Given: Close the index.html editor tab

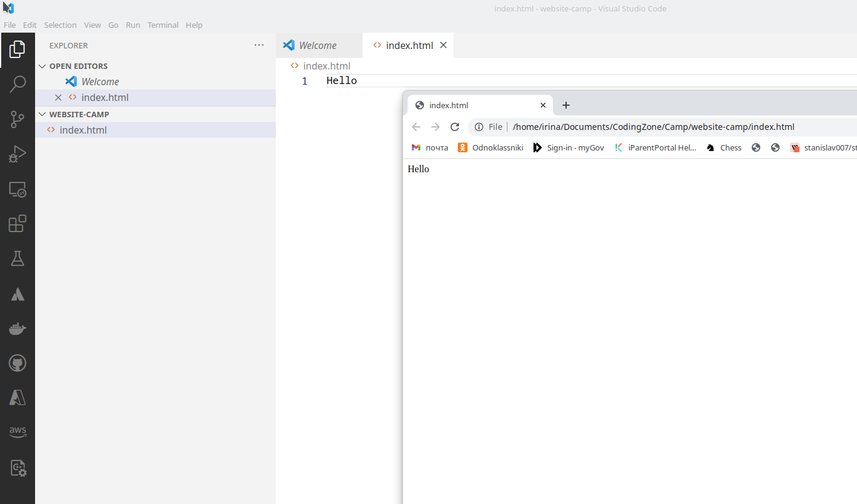Looking at the screenshot, I should click(x=443, y=45).
